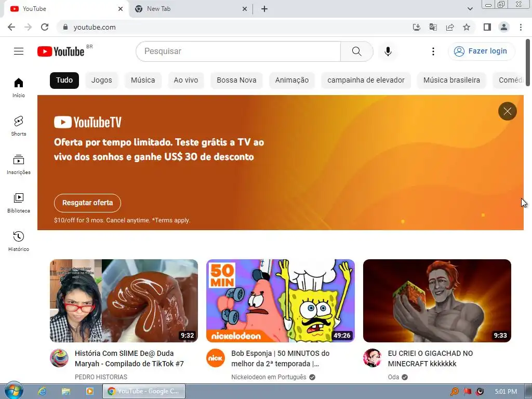Viewport: 532px width, 399px height.
Task: Close the YouTube tab
Action: [x=121, y=9]
